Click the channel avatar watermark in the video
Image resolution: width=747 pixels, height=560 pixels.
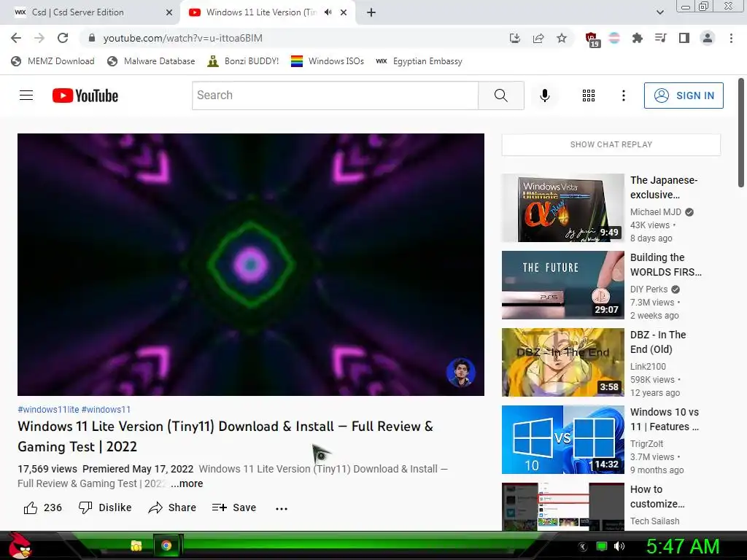[461, 373]
